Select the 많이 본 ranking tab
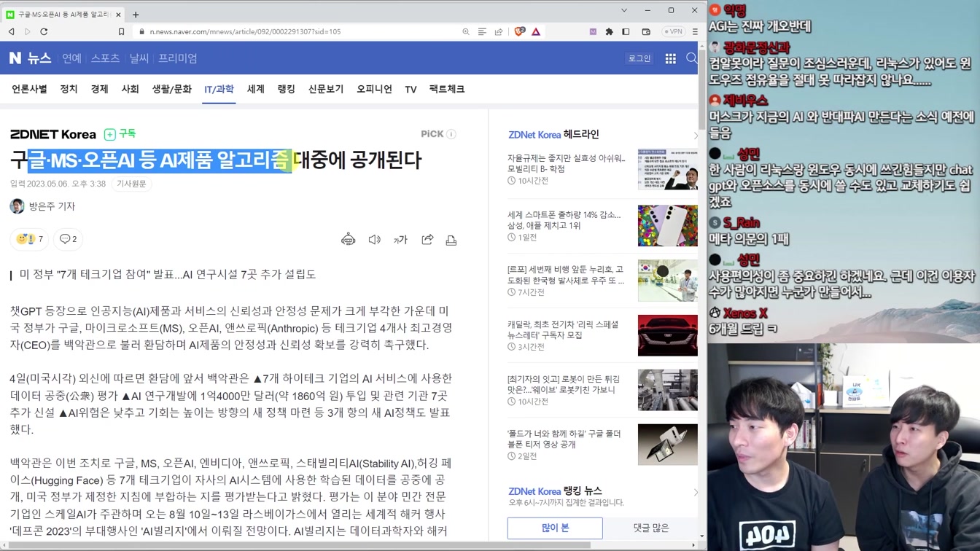The width and height of the screenshot is (980, 551). coord(555,528)
